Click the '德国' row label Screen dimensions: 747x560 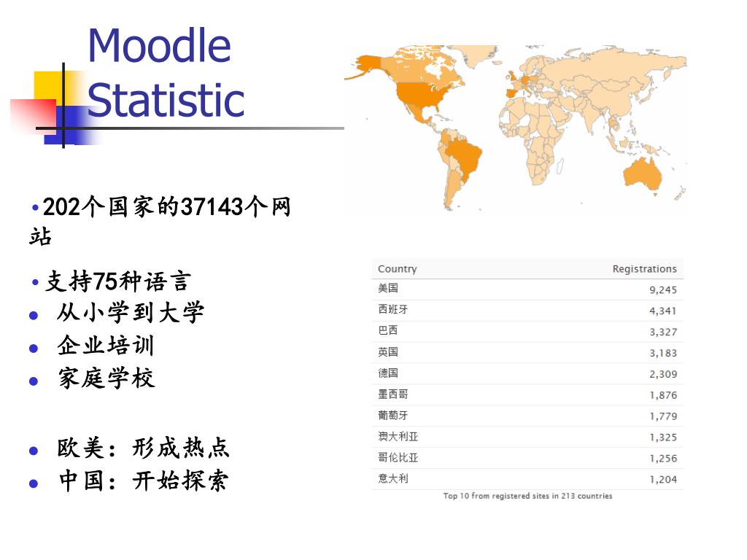[388, 373]
